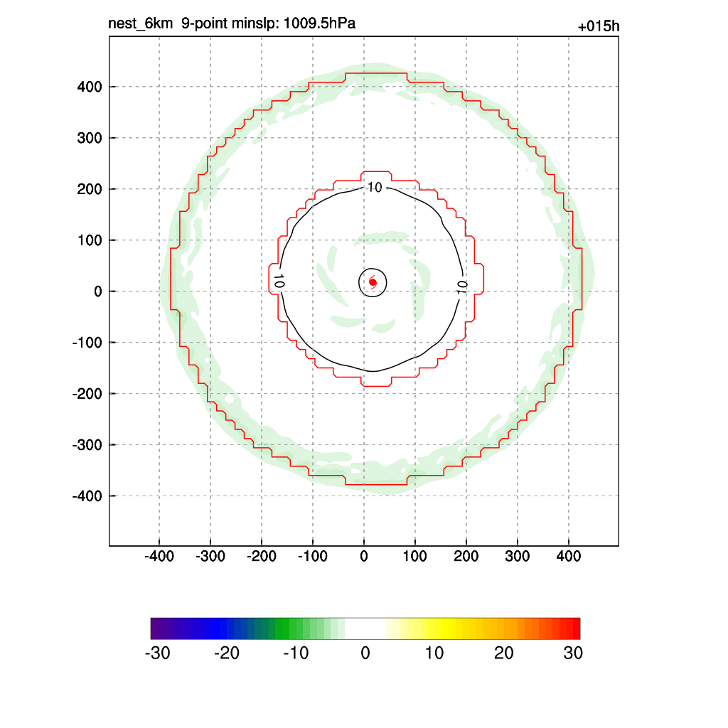The height and width of the screenshot is (728, 728).
Task: Click the x-axis tick label 200
Action: (466, 556)
